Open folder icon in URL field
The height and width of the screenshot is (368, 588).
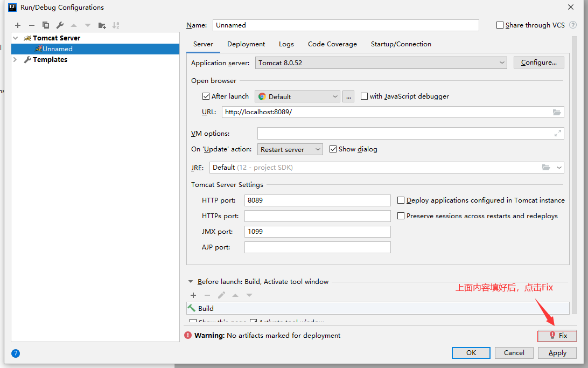(x=557, y=112)
